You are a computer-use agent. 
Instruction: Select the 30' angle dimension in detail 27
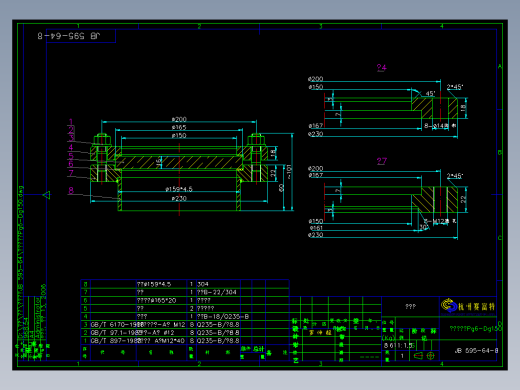tap(424, 227)
